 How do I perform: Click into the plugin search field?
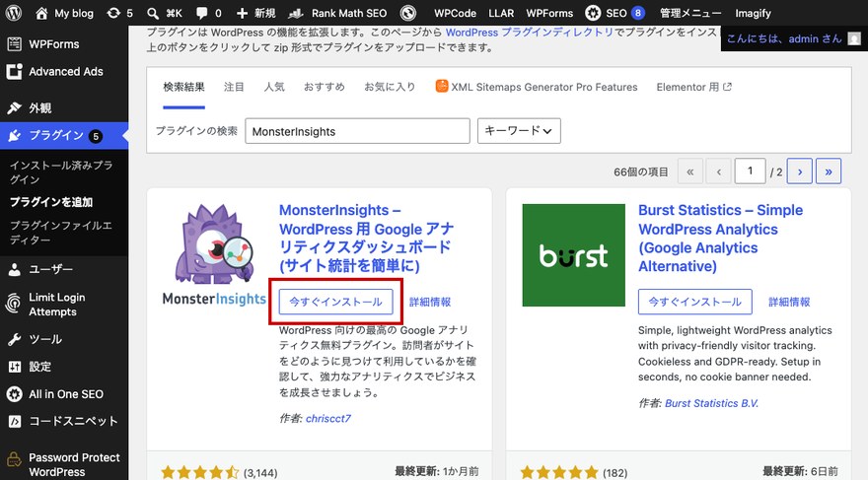pyautogui.click(x=358, y=131)
